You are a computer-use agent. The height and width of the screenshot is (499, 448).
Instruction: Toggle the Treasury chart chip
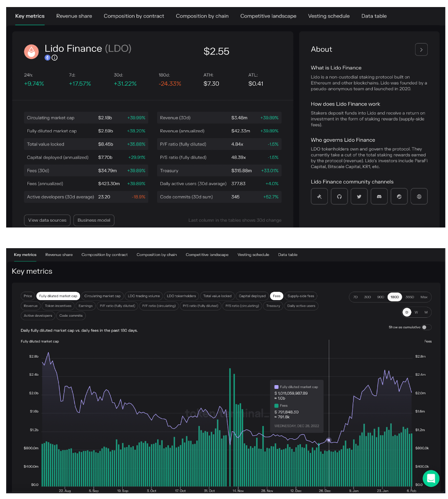pos(273,306)
